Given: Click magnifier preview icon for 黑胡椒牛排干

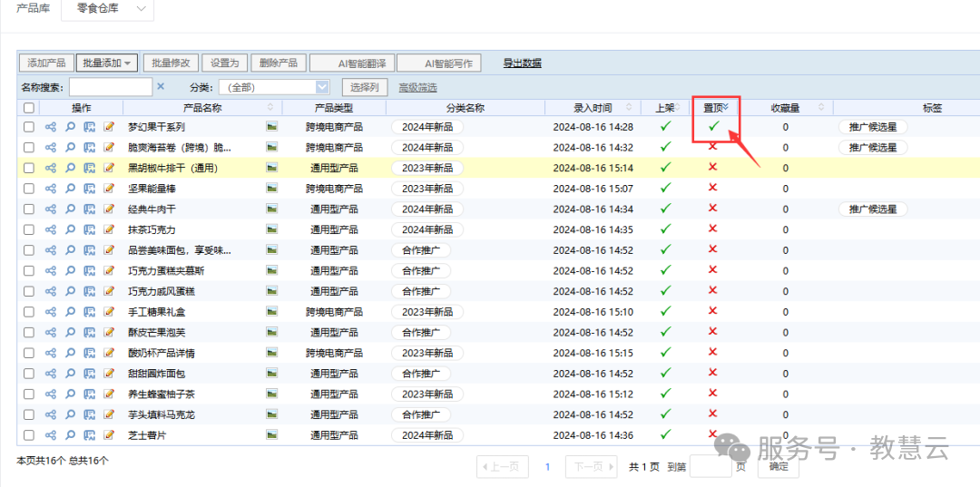Looking at the screenshot, I should click(x=71, y=168).
